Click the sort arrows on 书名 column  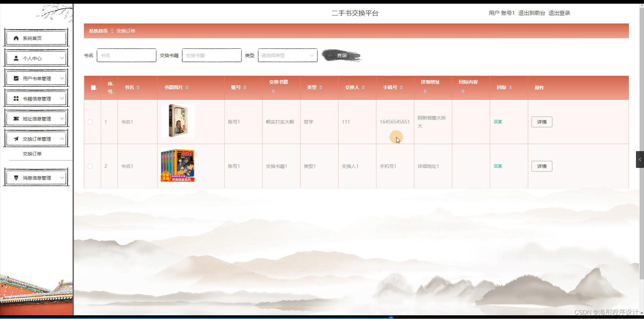click(x=138, y=87)
